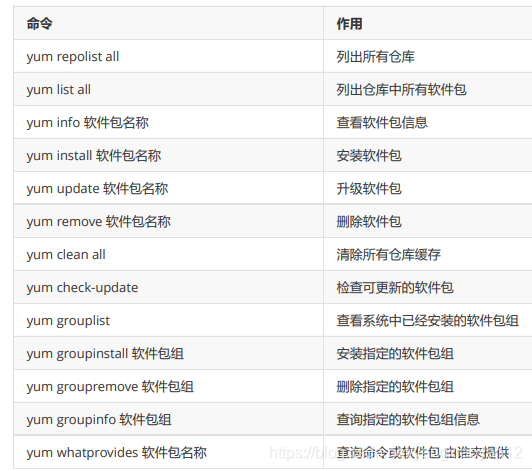Select the 'yum repolist all' command cell
The image size is (532, 471).
(168, 56)
